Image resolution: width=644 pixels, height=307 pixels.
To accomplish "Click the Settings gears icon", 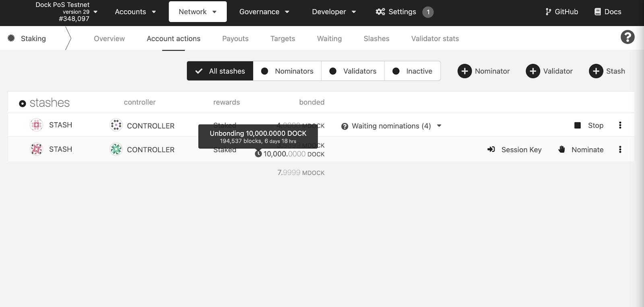I will [x=380, y=12].
